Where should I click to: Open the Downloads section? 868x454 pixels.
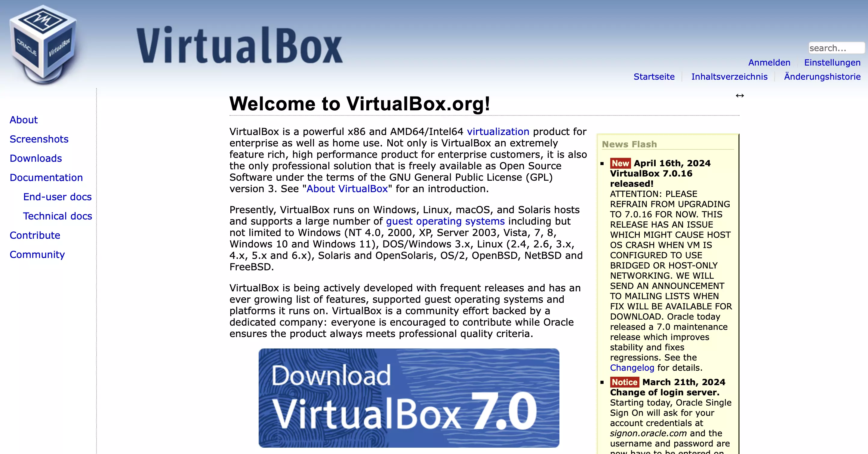35,158
